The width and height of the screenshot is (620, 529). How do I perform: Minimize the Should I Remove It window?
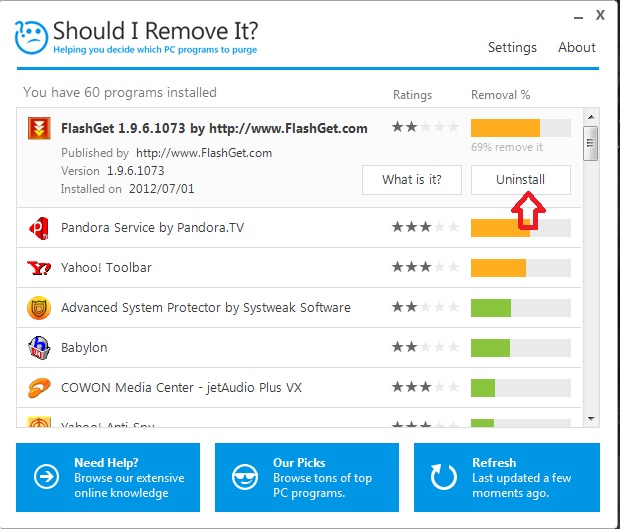pyautogui.click(x=578, y=18)
